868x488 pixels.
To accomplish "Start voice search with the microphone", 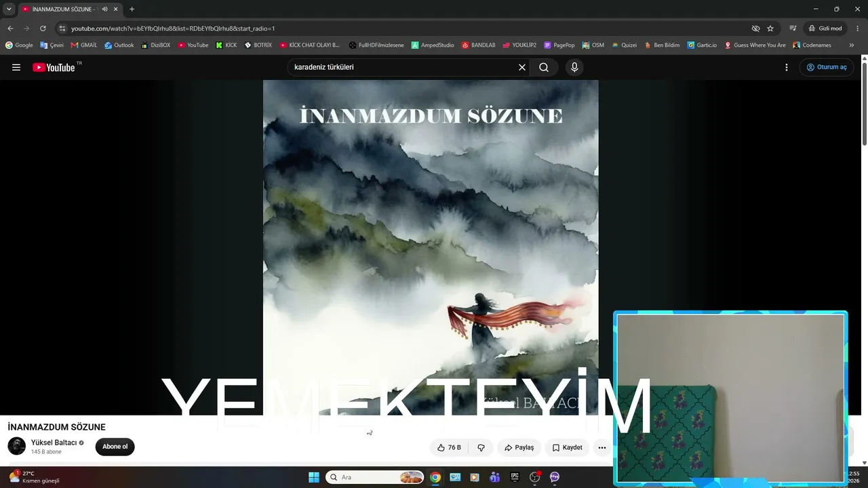I will [x=574, y=67].
